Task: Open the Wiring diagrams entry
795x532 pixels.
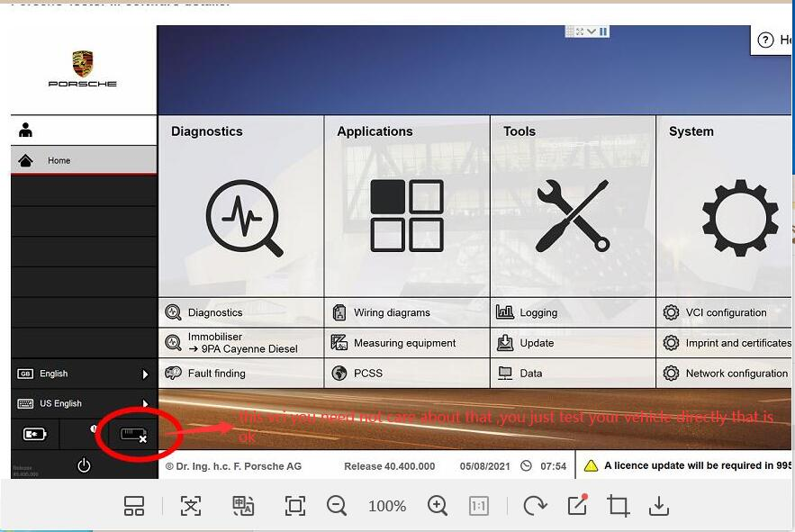Action: coord(392,312)
